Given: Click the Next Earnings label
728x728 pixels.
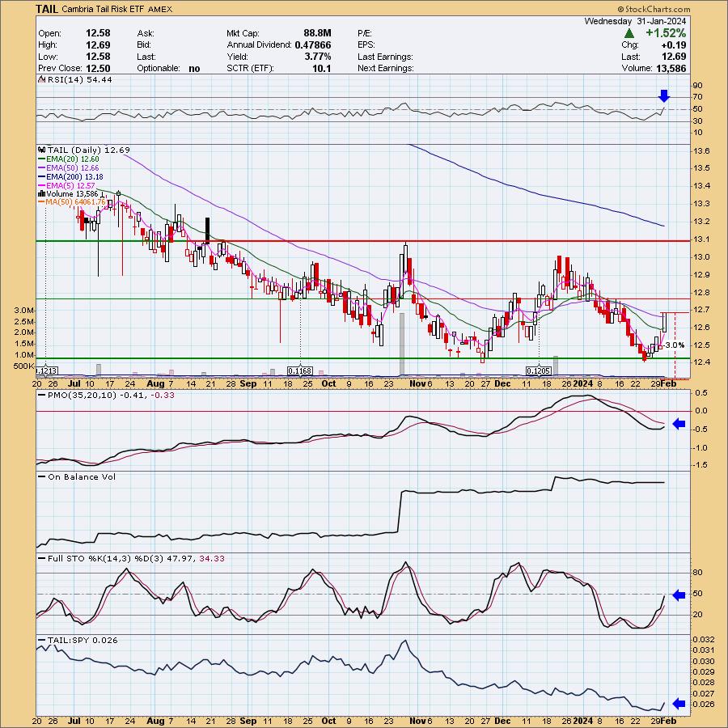Looking at the screenshot, I should click(x=385, y=68).
